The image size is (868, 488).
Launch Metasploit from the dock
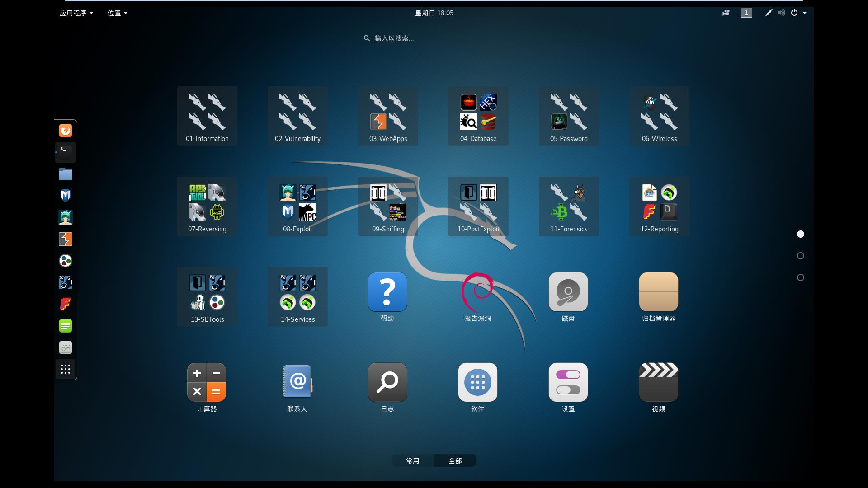tap(66, 196)
